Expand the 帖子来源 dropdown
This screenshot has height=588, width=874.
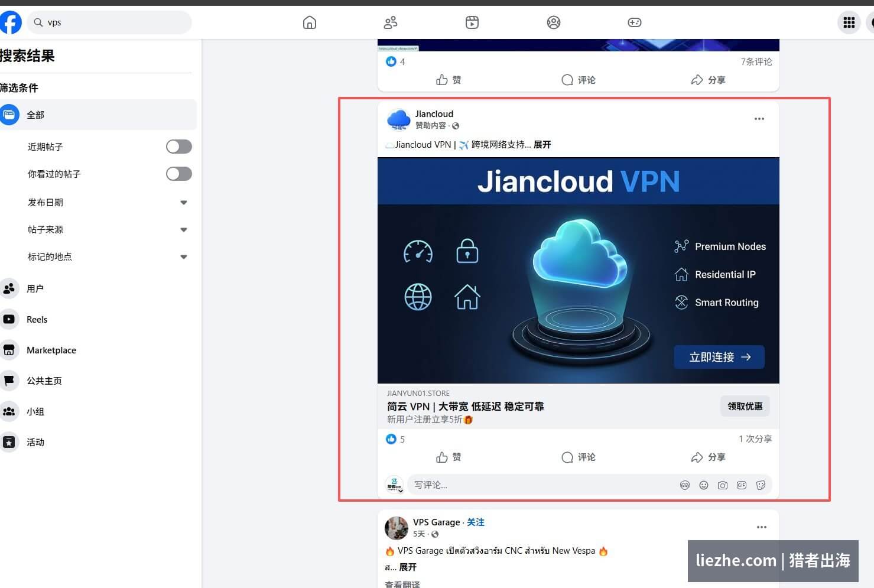[x=184, y=229]
